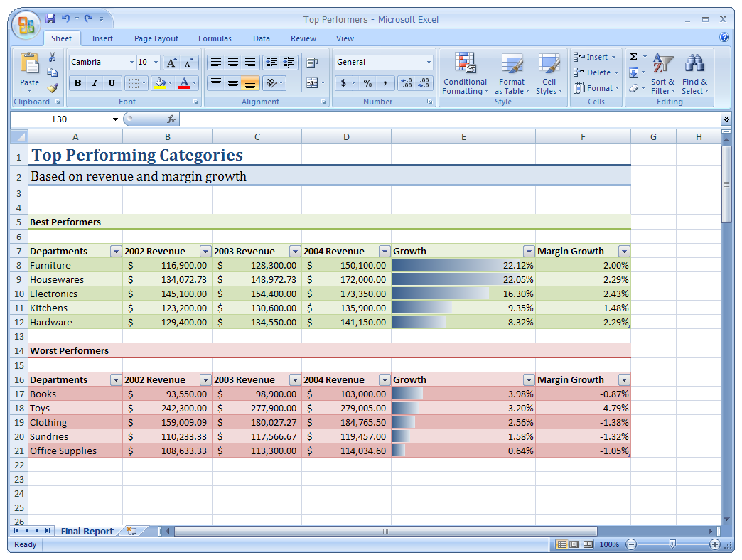742x560 pixels.
Task: Open Fill Color paint bucket
Action: tap(161, 83)
